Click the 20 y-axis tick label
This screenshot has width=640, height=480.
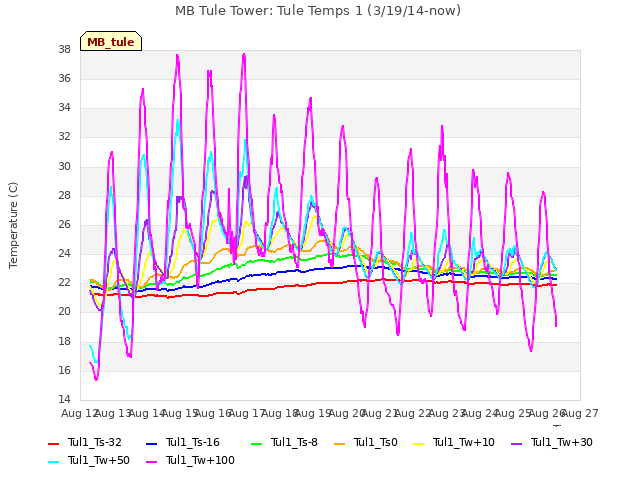pos(64,312)
